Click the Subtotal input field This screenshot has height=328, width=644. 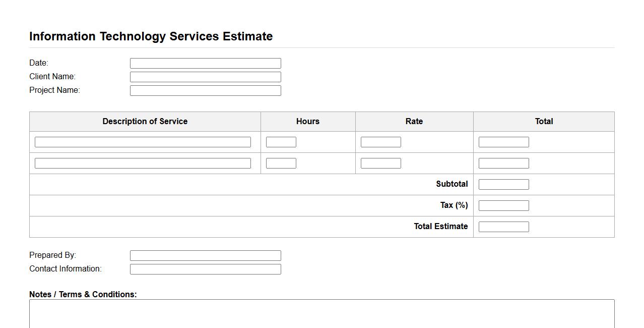click(503, 185)
